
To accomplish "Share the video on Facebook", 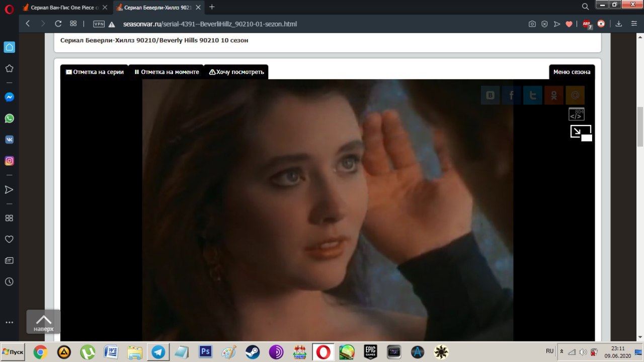I will click(511, 95).
